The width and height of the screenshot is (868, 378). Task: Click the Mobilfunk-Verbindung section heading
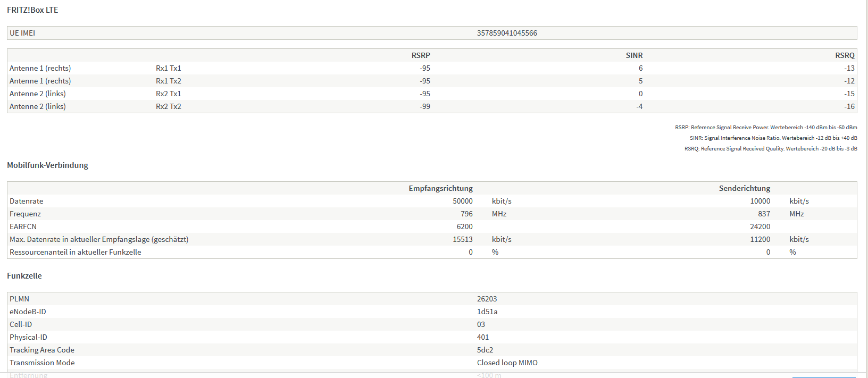point(47,165)
